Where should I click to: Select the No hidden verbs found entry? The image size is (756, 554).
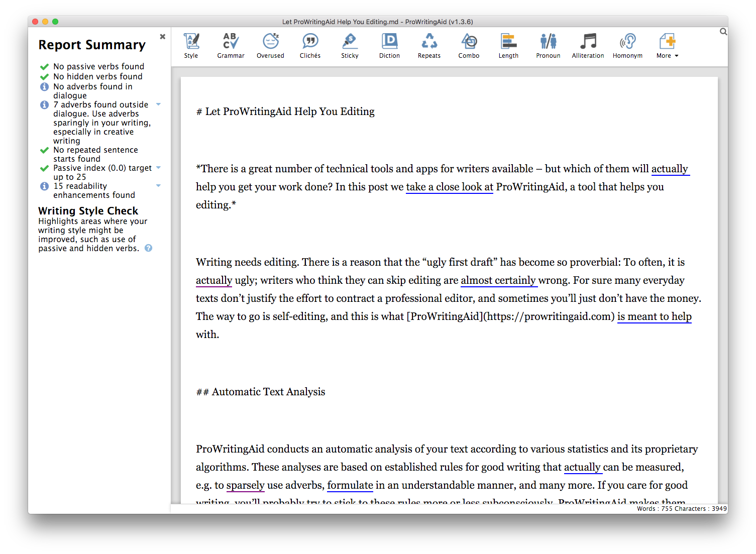pyautogui.click(x=98, y=76)
